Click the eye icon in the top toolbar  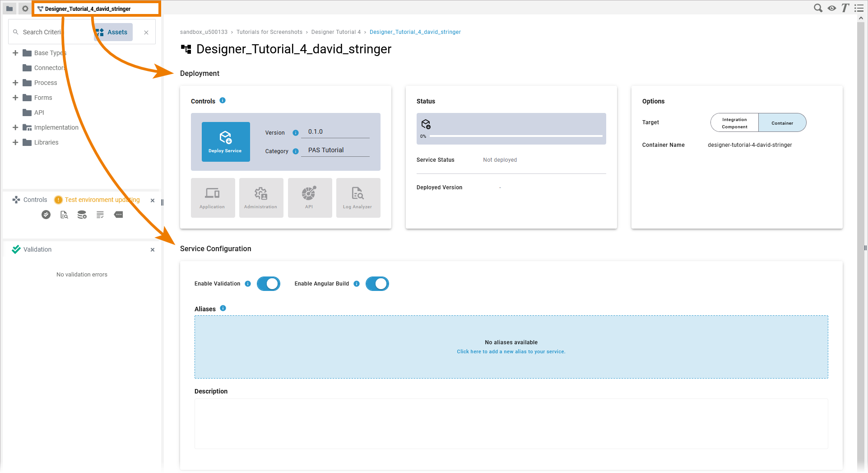[831, 8]
